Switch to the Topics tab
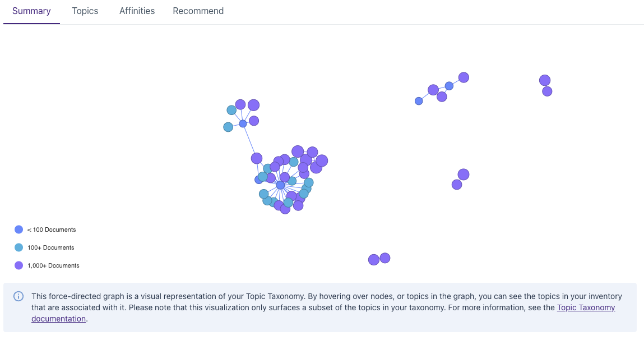The width and height of the screenshot is (644, 340). click(x=85, y=11)
